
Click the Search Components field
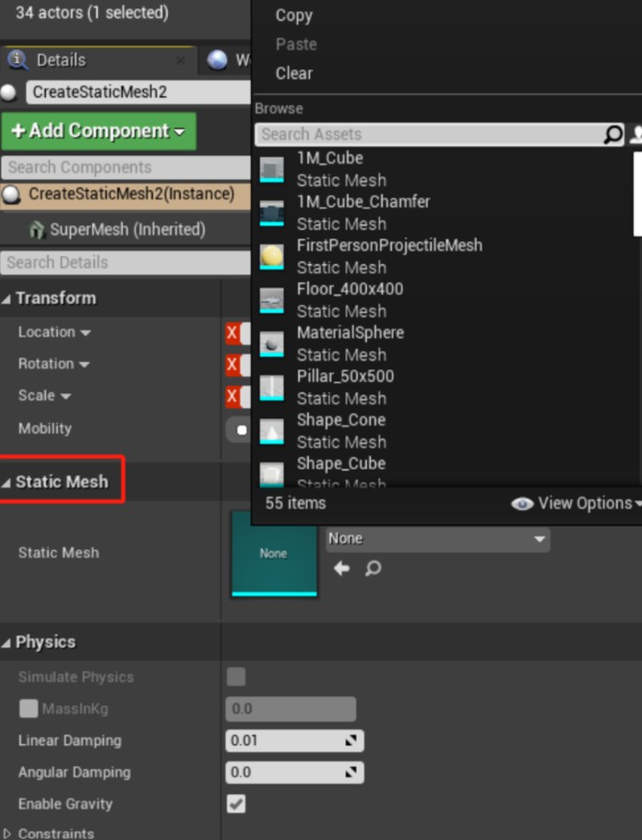pos(125,167)
